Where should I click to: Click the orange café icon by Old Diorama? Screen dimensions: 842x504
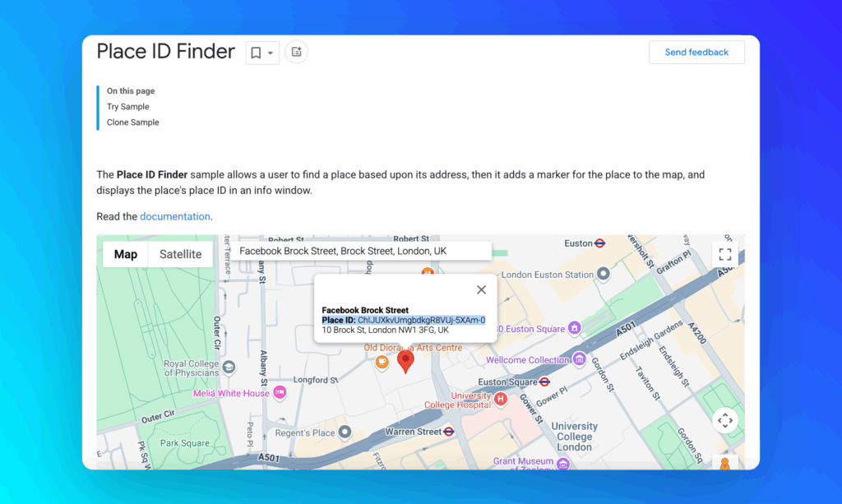tap(382, 362)
